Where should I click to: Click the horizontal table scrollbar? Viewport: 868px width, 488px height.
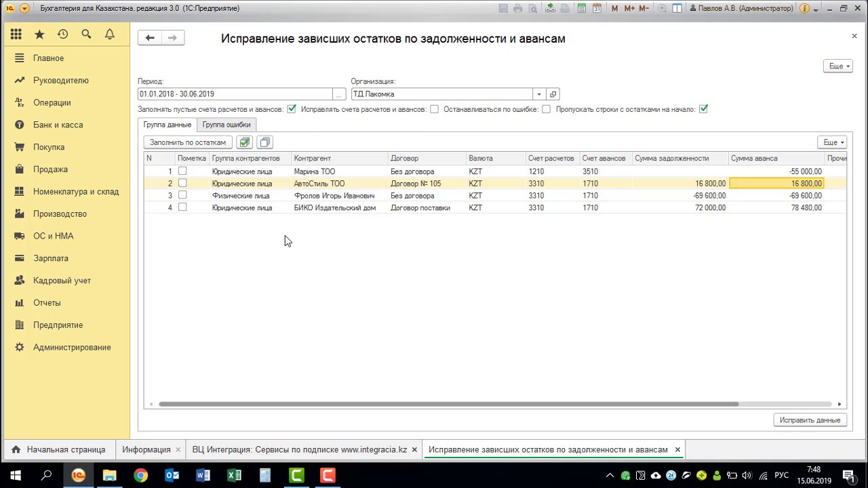[448, 405]
